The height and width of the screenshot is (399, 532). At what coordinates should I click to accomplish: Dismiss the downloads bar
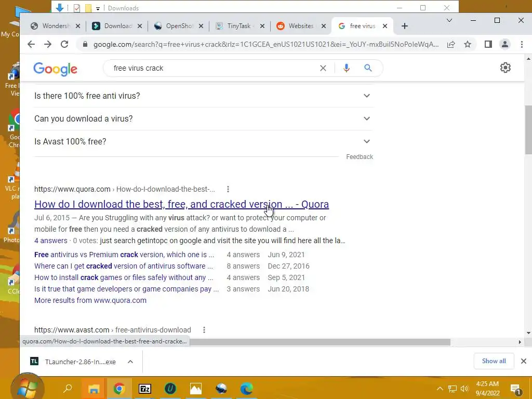click(524, 361)
